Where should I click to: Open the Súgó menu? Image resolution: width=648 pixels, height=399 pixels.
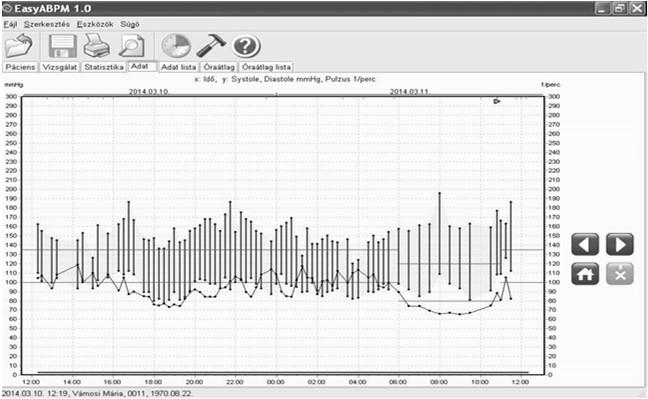tap(130, 24)
